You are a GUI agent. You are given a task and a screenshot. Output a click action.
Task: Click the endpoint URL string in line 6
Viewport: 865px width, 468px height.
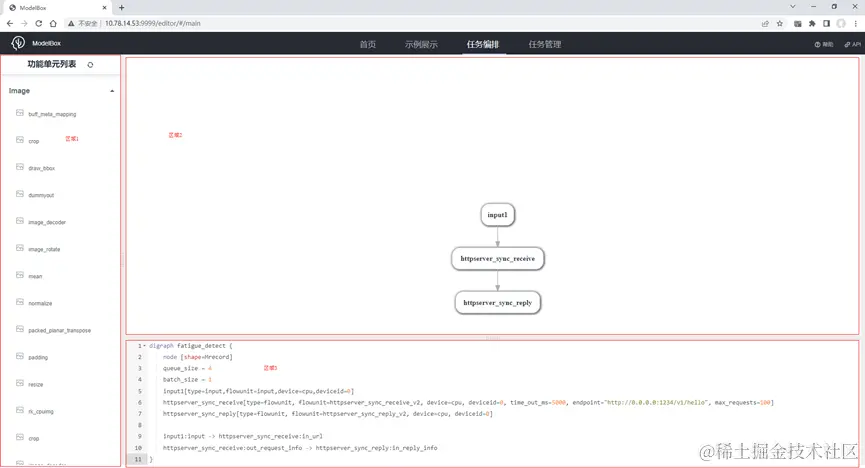(657, 402)
